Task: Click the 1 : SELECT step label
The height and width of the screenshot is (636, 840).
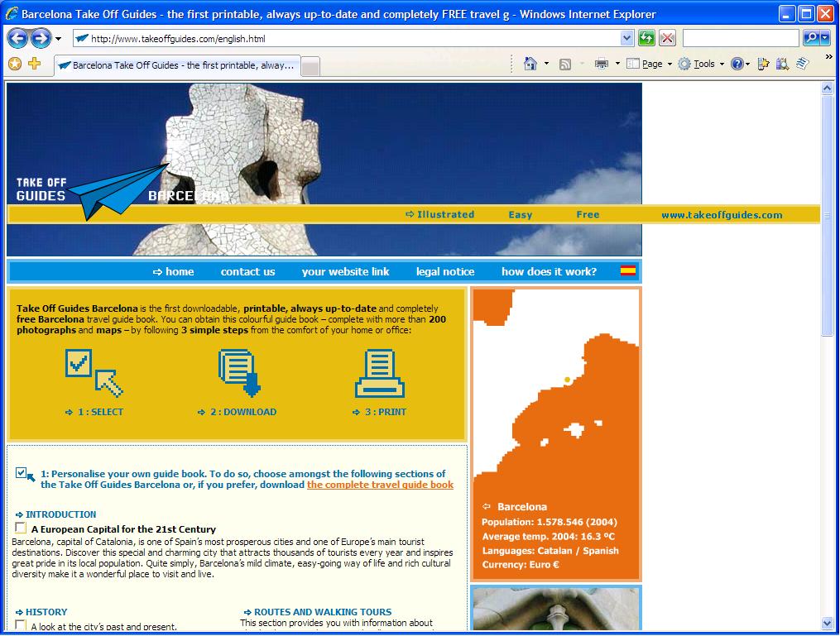Action: [x=100, y=412]
